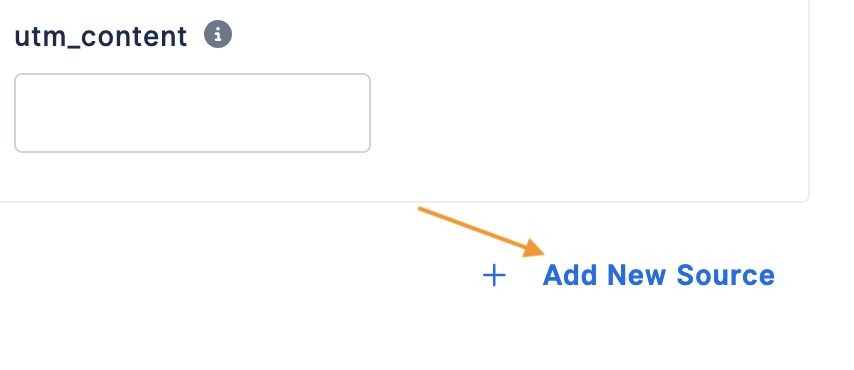This screenshot has height=370, width=854.
Task: Click the orange arrow shaft annotation
Action: pos(471,227)
